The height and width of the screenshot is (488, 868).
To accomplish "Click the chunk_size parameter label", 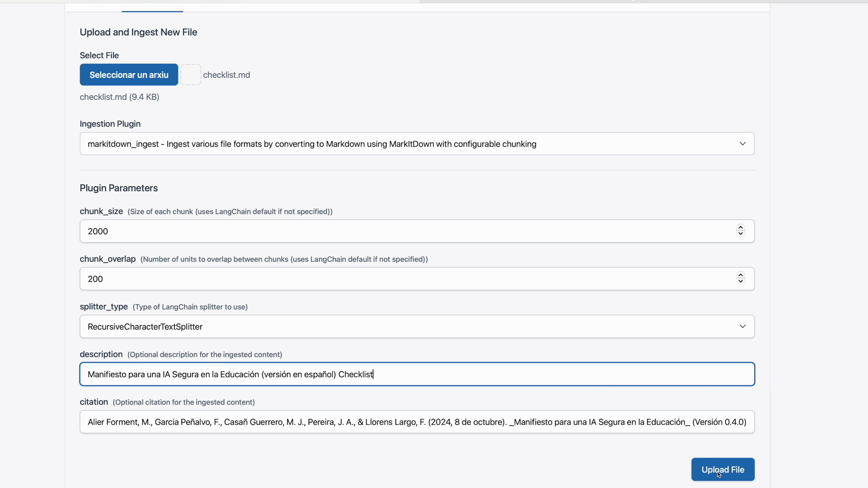I will 101,212.
